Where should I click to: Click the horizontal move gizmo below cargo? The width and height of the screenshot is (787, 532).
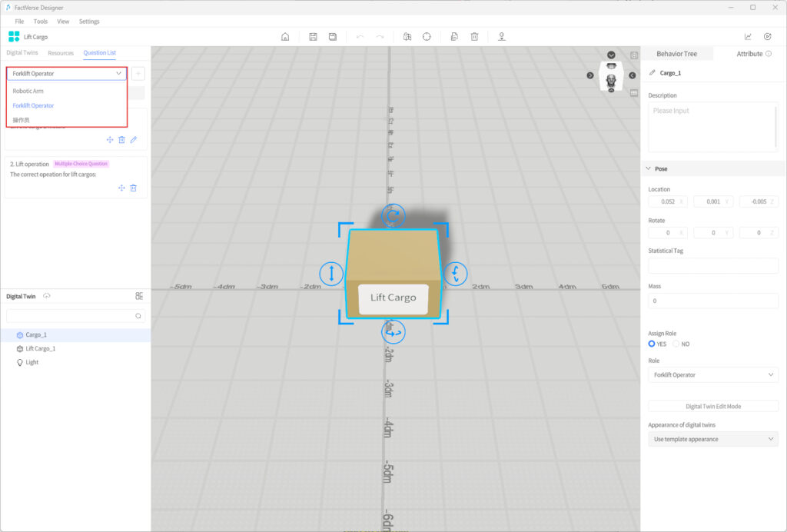coord(393,332)
